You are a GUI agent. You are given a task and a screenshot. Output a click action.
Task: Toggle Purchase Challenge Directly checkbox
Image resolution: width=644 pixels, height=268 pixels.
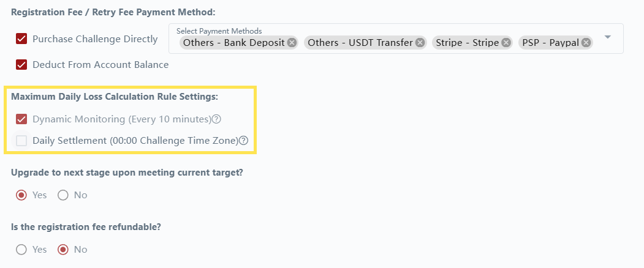click(x=21, y=39)
